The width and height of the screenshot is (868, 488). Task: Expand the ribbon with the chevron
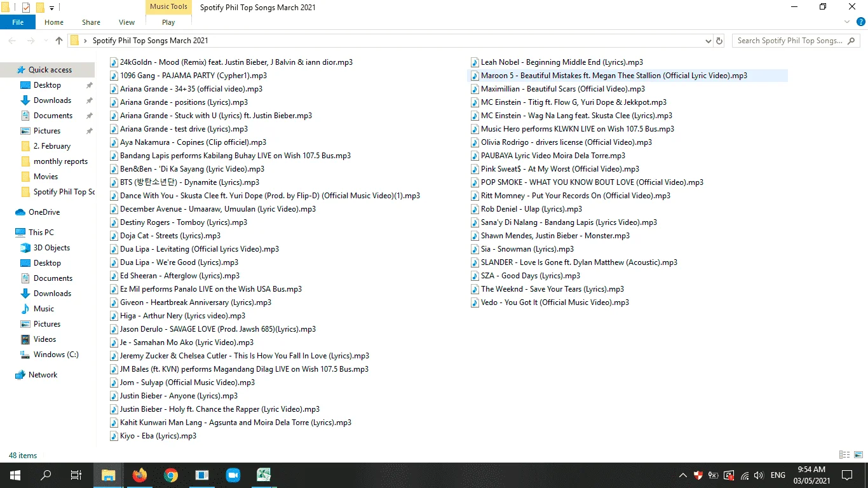click(x=846, y=22)
